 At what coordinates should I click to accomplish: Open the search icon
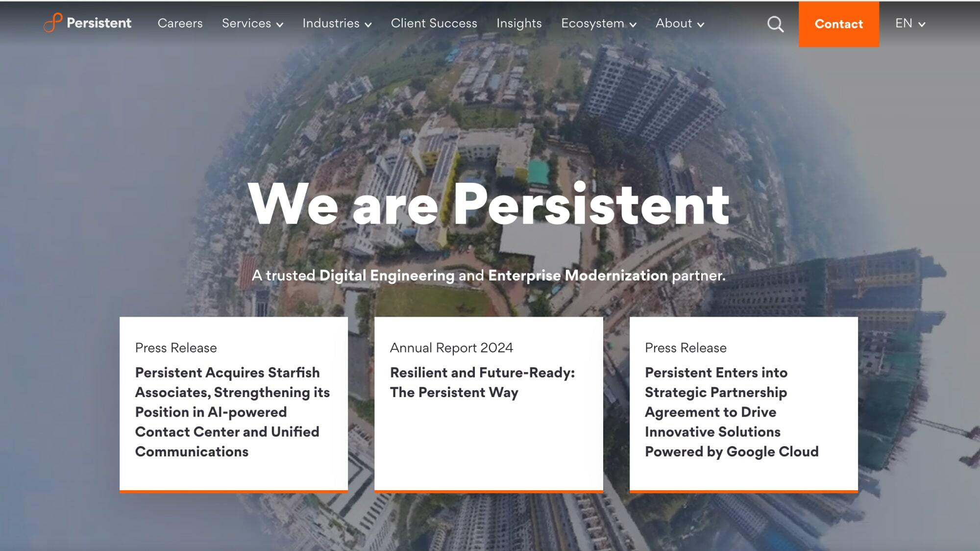click(775, 24)
